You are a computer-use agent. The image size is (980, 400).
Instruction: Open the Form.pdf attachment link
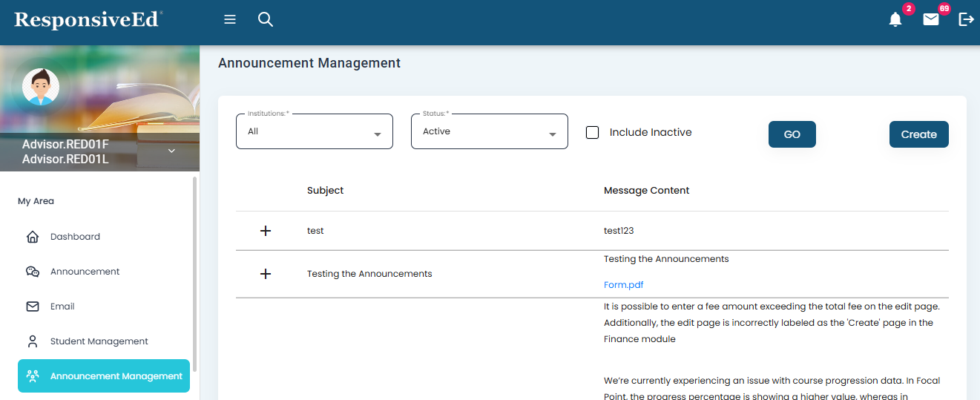[x=623, y=285]
